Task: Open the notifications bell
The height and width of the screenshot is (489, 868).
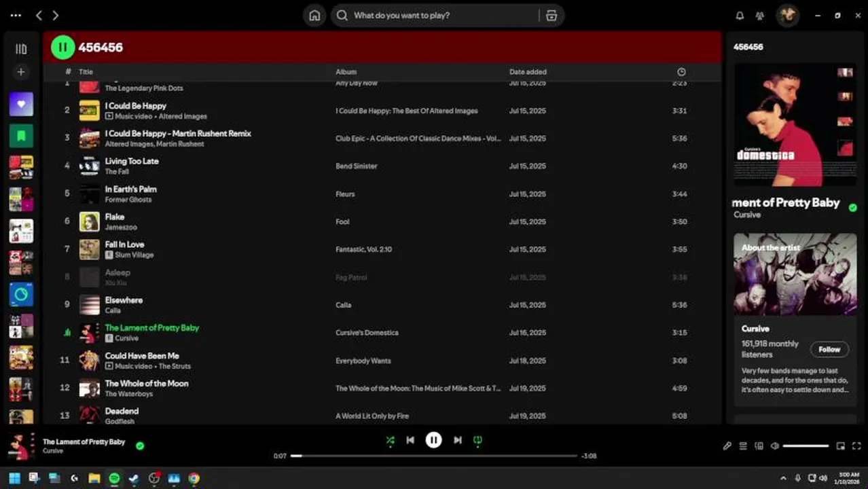Action: tap(740, 16)
